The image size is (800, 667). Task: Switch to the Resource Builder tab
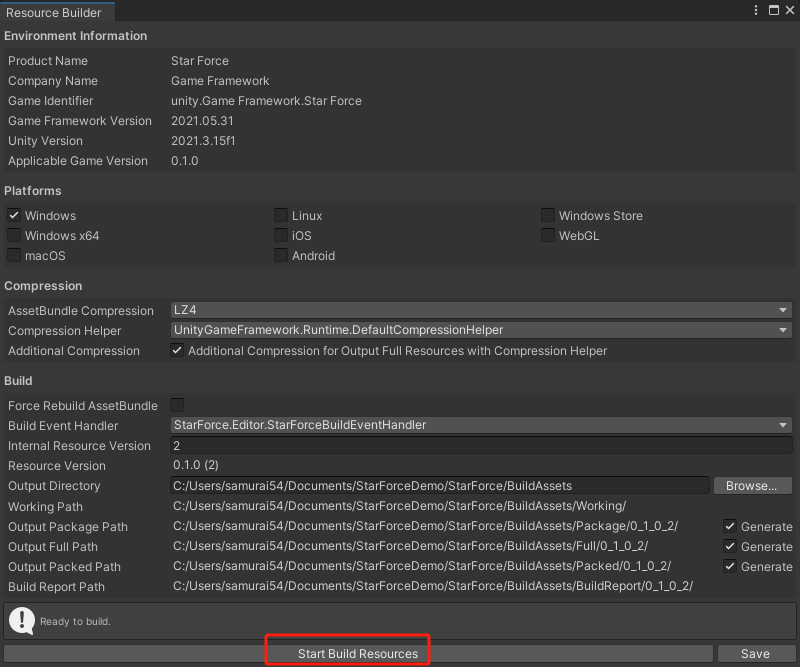[x=57, y=10]
